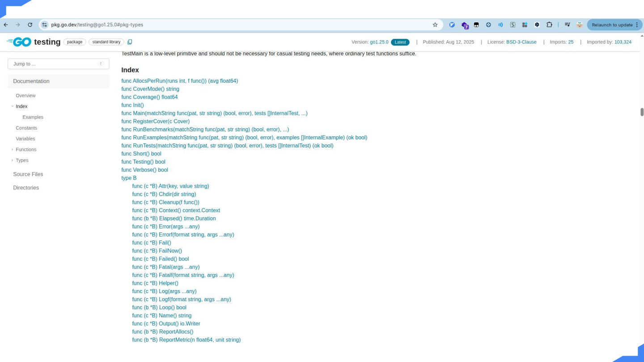The height and width of the screenshot is (362, 644).
Task: Open the media controls music-note icon
Action: click(x=567, y=25)
